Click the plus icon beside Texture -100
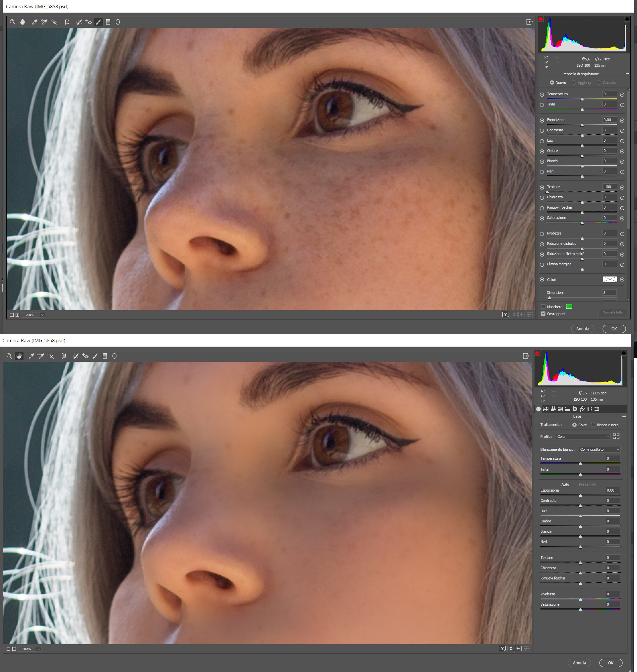 pos(622,187)
